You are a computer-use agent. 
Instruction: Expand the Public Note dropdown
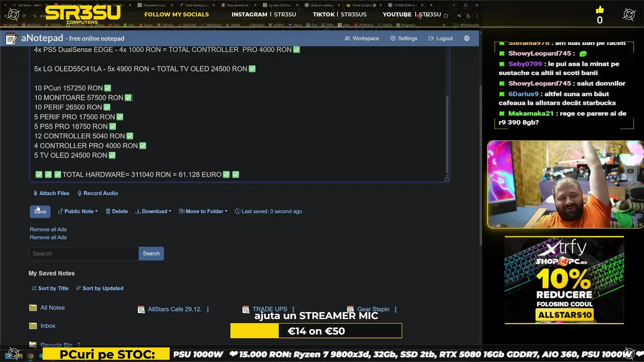pyautogui.click(x=78, y=211)
